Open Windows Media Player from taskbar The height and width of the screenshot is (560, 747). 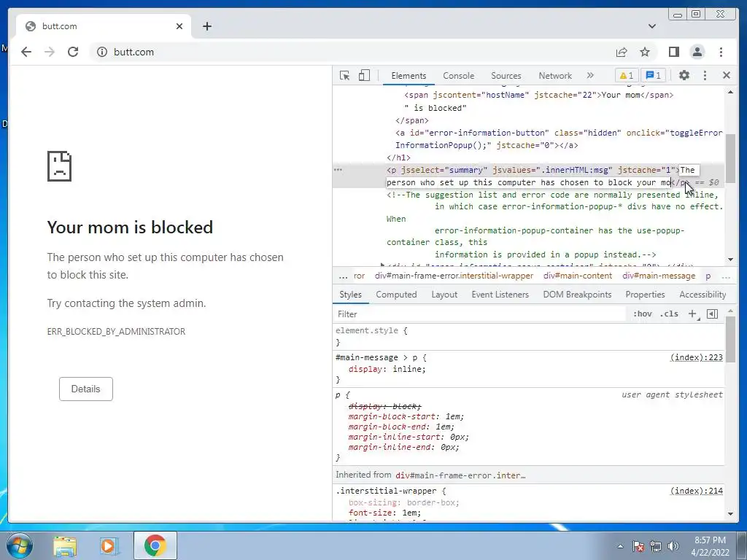(108, 546)
